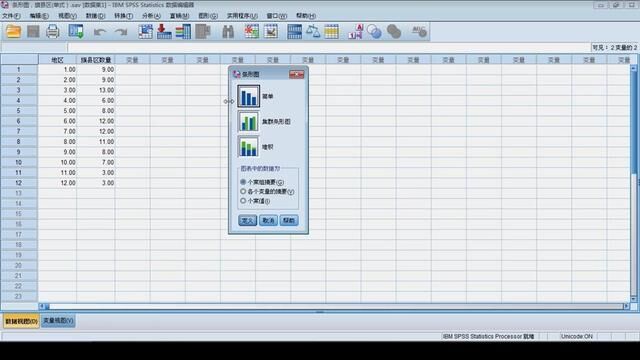This screenshot has height=360, width=640.
Task: Click the horizontal scrollbar right arrow
Action: (x=626, y=306)
